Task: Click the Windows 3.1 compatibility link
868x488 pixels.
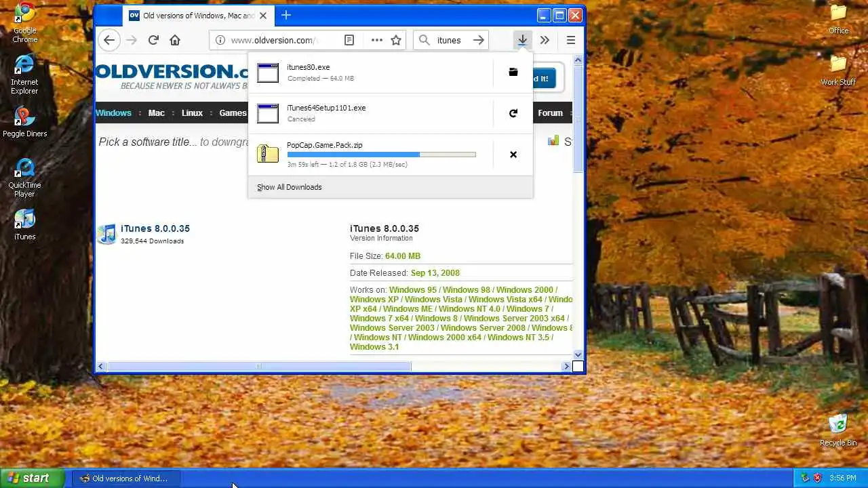Action: (x=374, y=347)
